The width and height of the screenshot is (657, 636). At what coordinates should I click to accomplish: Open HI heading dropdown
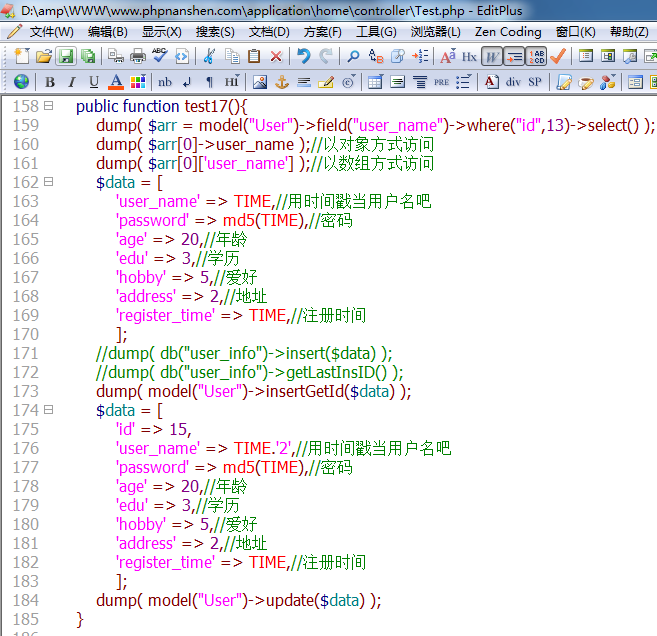[232, 82]
